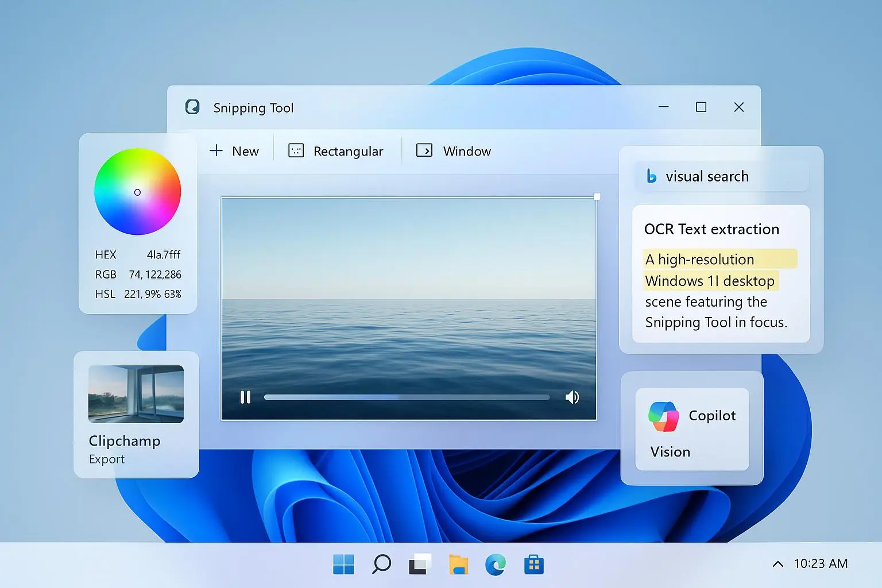This screenshot has height=588, width=882.
Task: Click the clock showing 10:23 AM
Action: (x=821, y=564)
